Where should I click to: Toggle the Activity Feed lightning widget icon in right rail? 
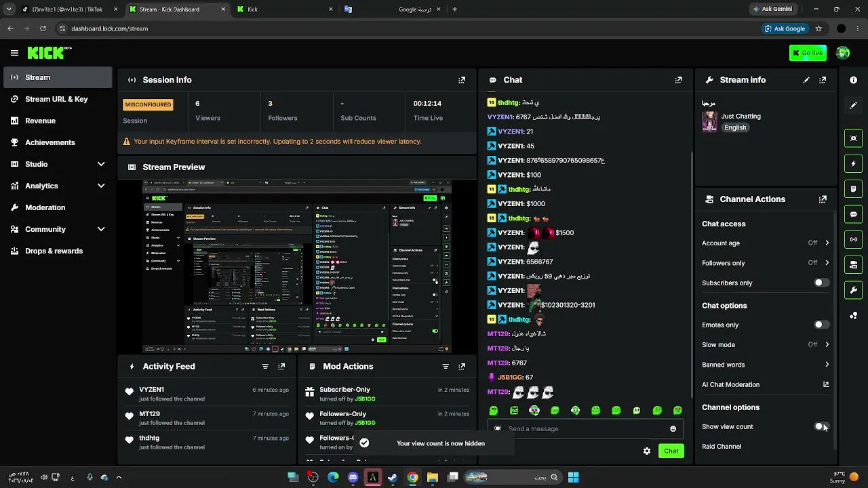[x=853, y=163]
